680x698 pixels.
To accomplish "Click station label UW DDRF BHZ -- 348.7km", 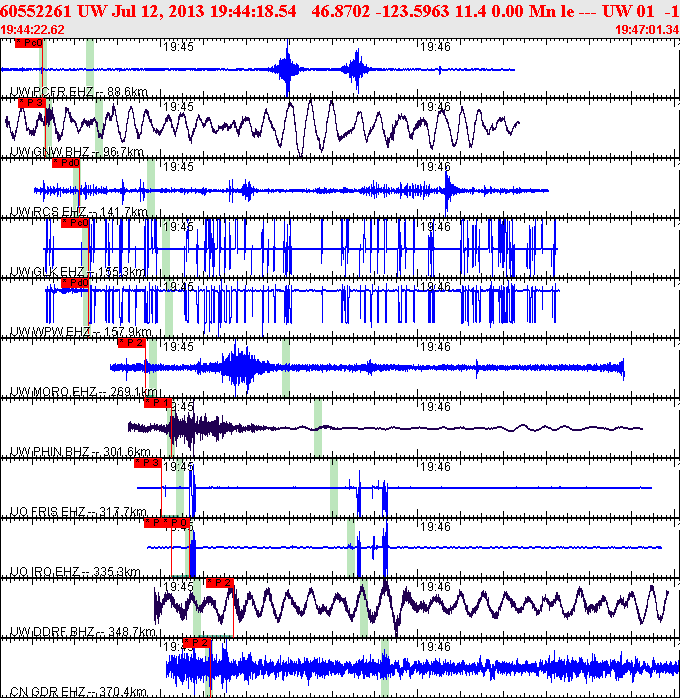I will click(83, 632).
